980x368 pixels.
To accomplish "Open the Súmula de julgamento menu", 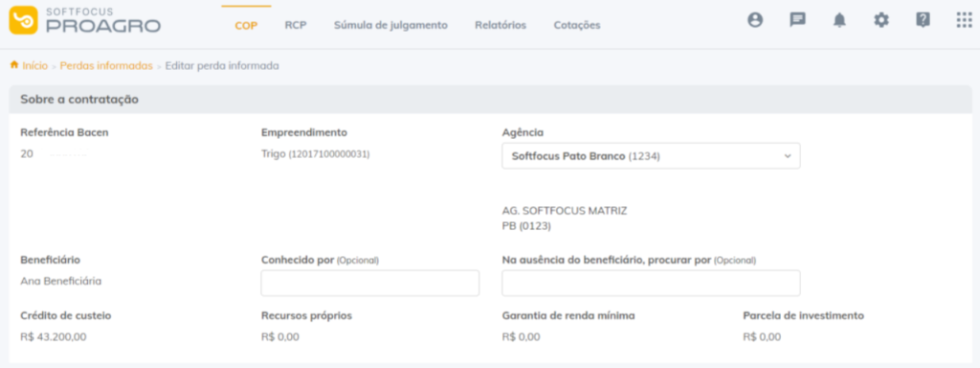I will pos(390,26).
